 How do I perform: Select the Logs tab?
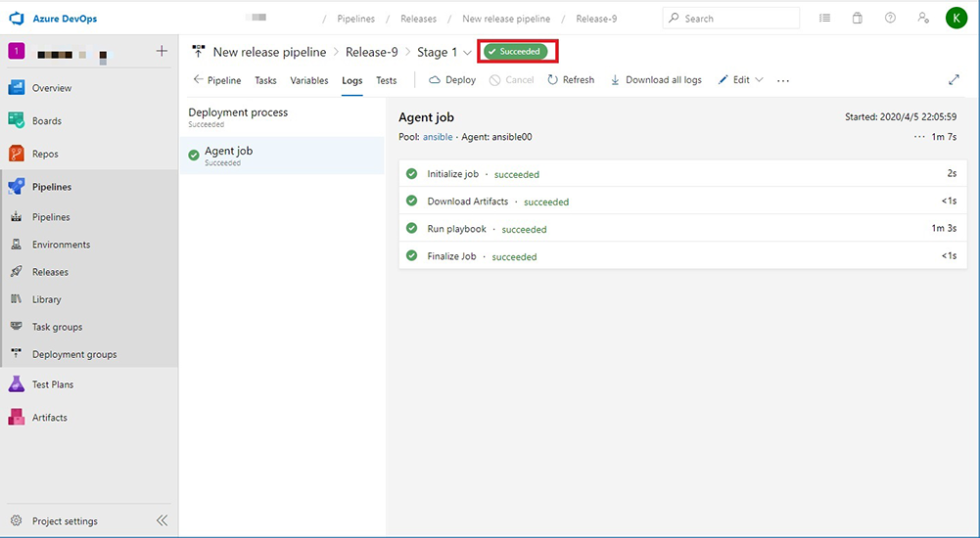(x=351, y=80)
